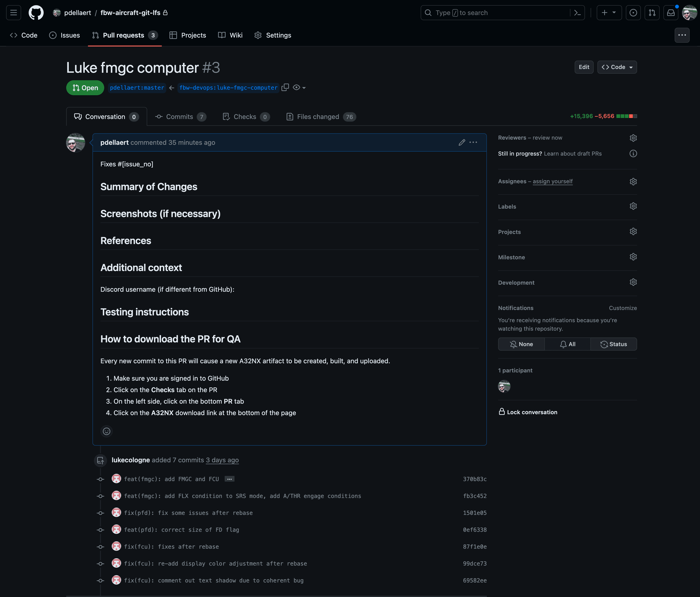Open the hamburger navigation menu
This screenshot has width=700, height=597.
click(14, 13)
